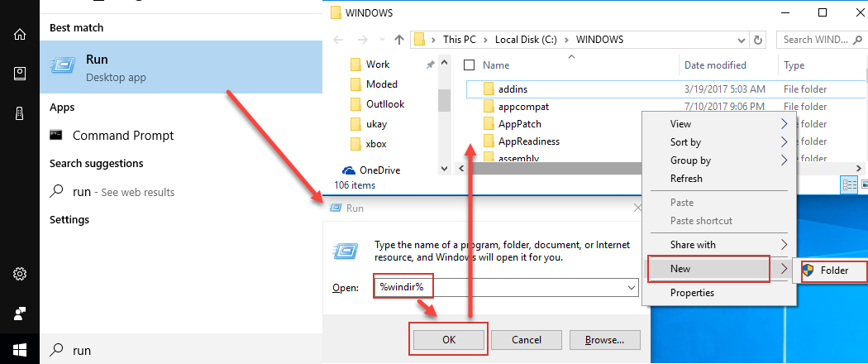This screenshot has width=868, height=364.
Task: Click Explorer's up one level arrow
Action: coord(399,40)
